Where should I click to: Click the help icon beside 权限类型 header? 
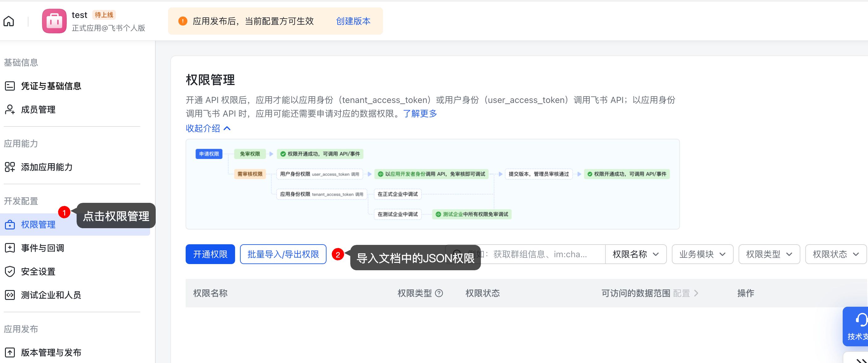[439, 293]
